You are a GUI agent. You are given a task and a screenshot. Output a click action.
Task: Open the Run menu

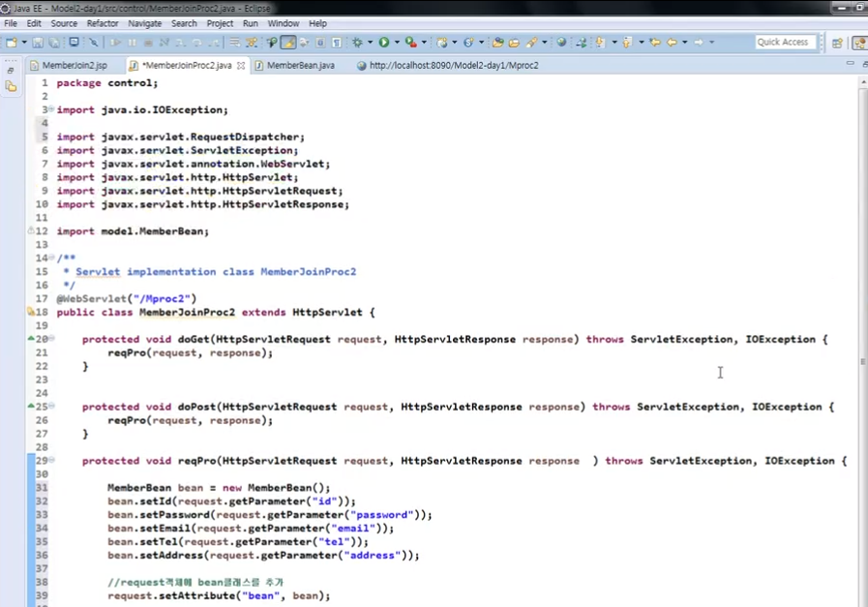[x=251, y=23]
